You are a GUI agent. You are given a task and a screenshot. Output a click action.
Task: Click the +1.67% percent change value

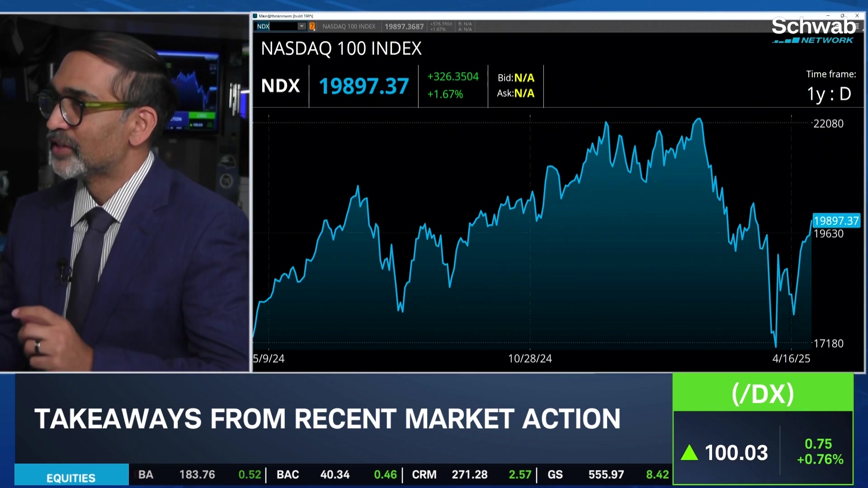point(445,94)
